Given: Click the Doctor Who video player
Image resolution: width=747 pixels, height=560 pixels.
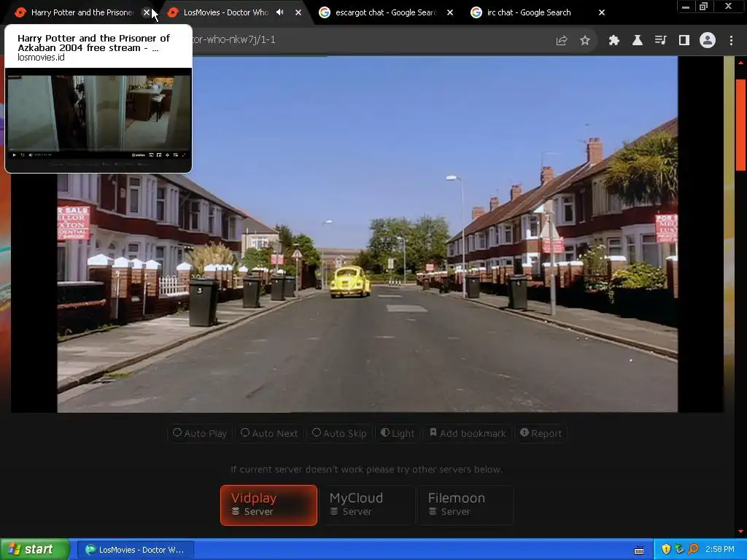Looking at the screenshot, I should pyautogui.click(x=368, y=234).
